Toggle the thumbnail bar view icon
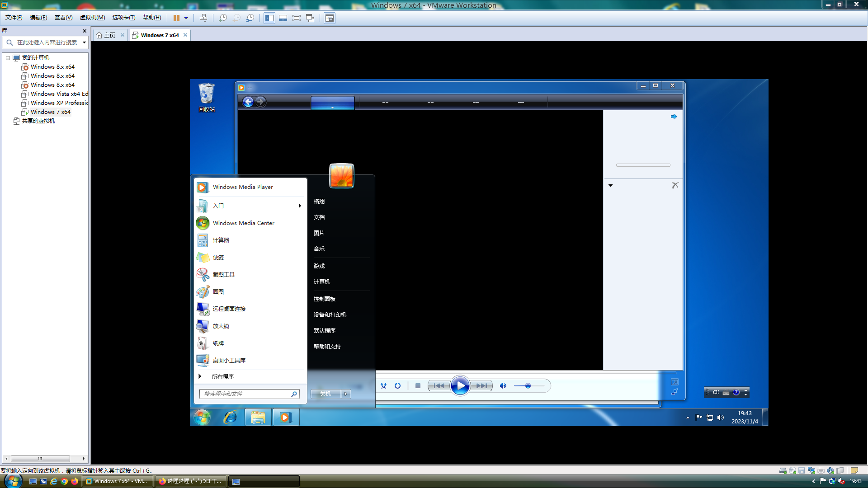This screenshot has width=868, height=488. (283, 18)
